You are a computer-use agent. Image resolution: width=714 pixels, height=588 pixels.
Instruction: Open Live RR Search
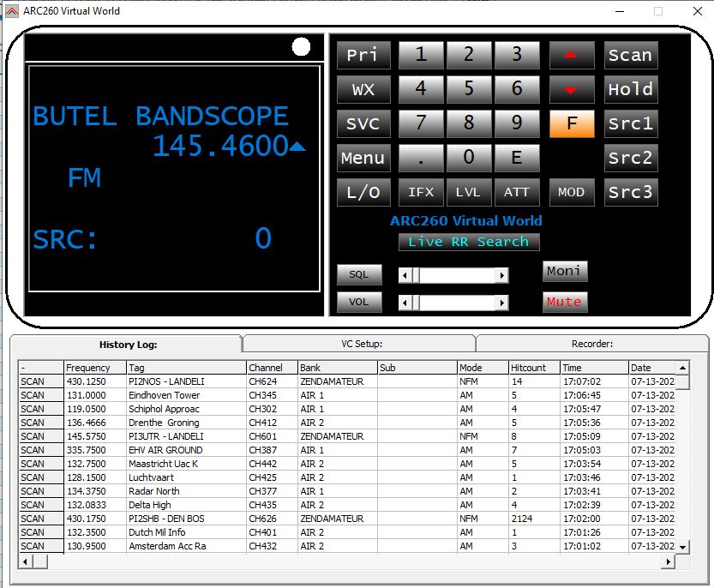(x=469, y=242)
